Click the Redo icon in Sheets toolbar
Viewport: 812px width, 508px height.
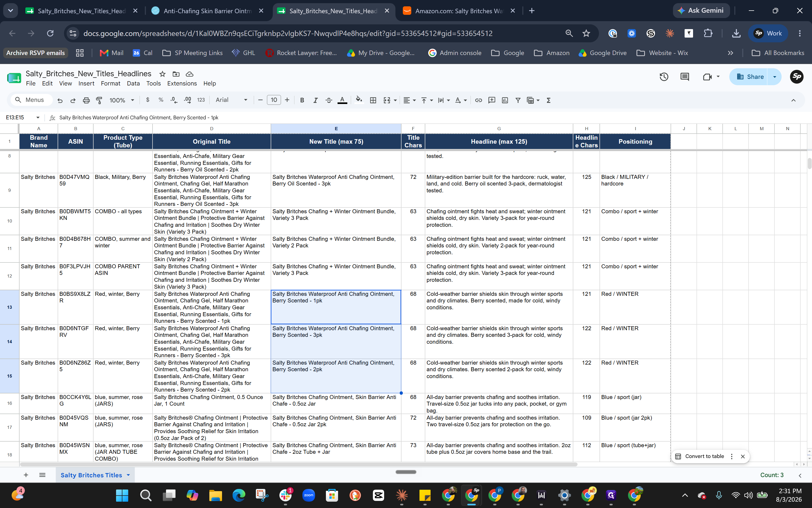(x=73, y=100)
